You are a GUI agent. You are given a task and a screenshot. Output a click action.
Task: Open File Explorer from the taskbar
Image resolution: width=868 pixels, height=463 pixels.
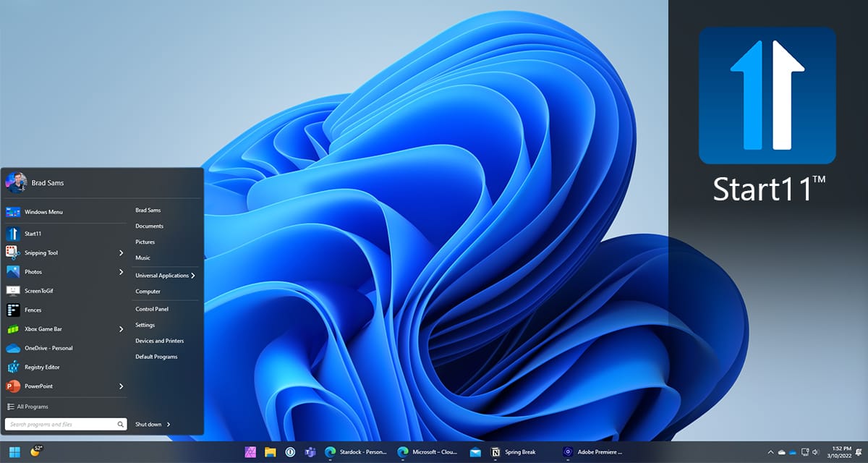[271, 451]
